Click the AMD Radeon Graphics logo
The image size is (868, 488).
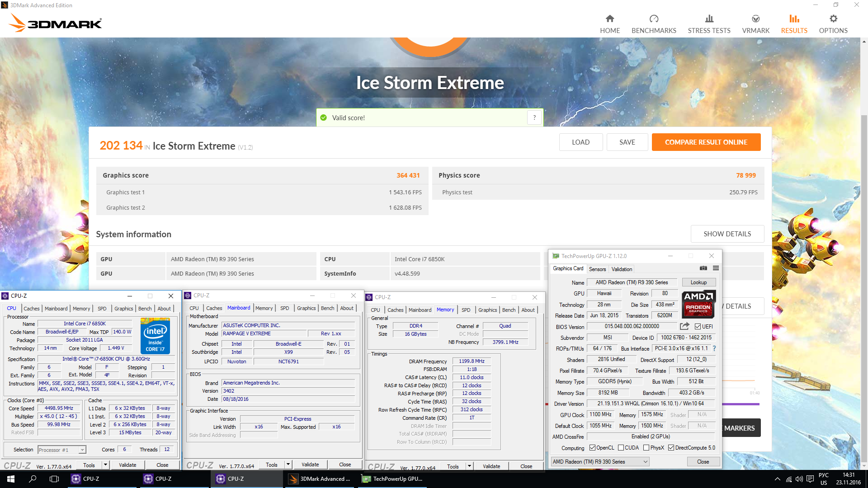698,304
